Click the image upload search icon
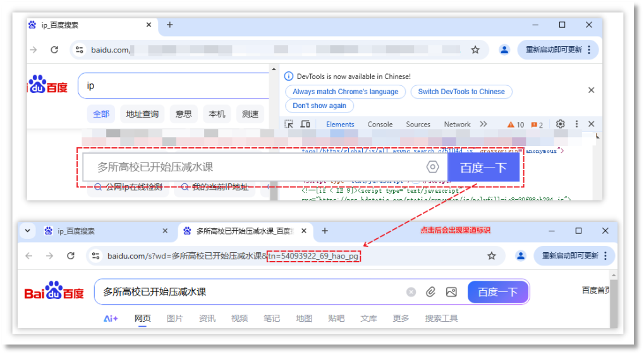The image size is (644, 354). click(451, 292)
